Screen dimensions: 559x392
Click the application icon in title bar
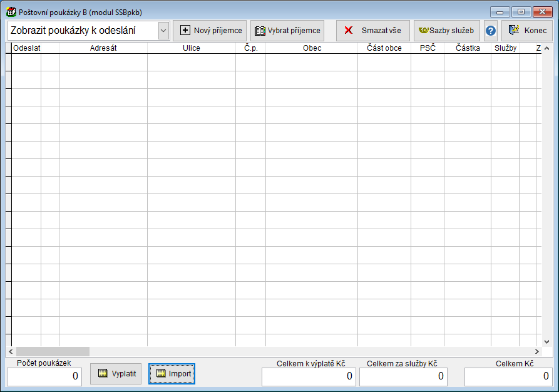point(11,12)
